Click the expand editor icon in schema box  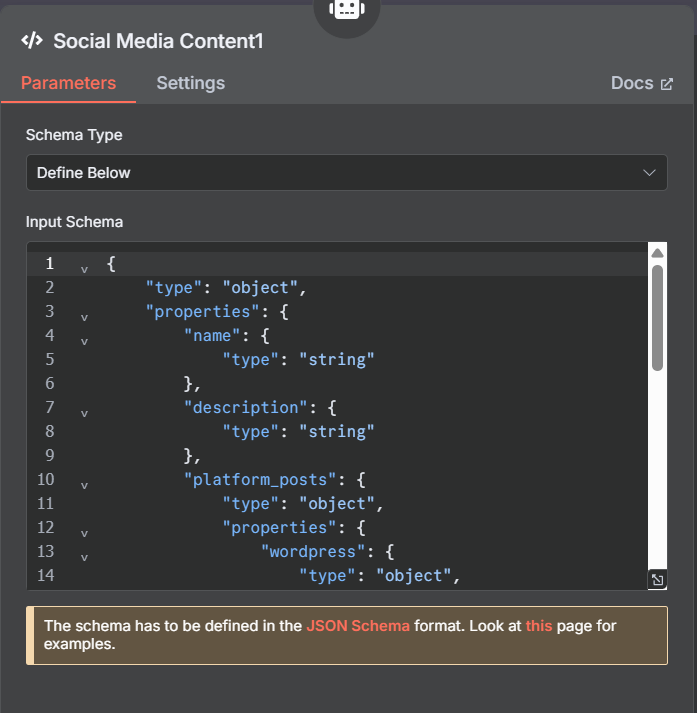657,580
